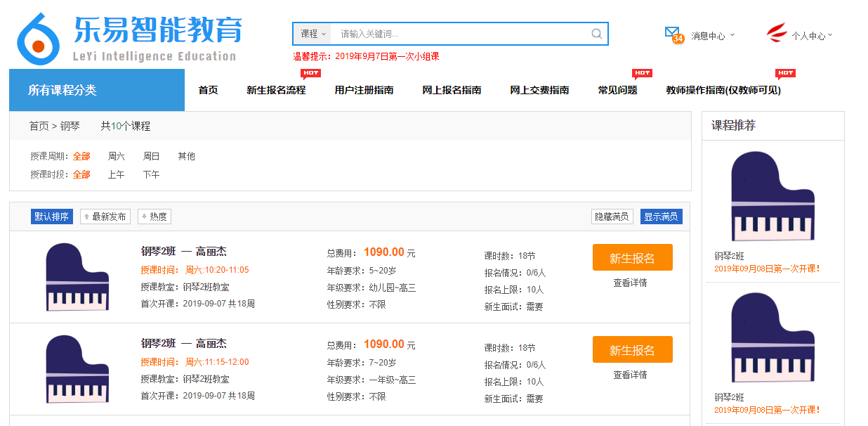The image size is (868, 426).
Task: Expand the 课程 search category dropdown
Action: (x=313, y=34)
